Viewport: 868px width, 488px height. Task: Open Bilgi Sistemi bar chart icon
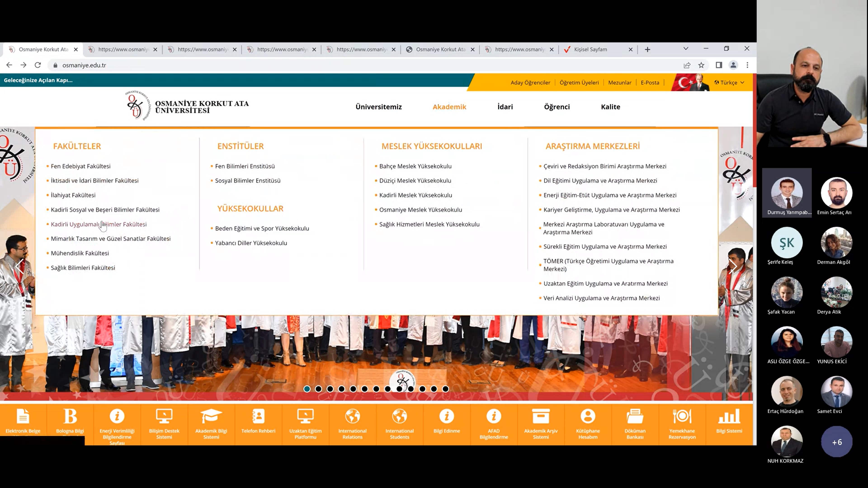[x=729, y=416]
